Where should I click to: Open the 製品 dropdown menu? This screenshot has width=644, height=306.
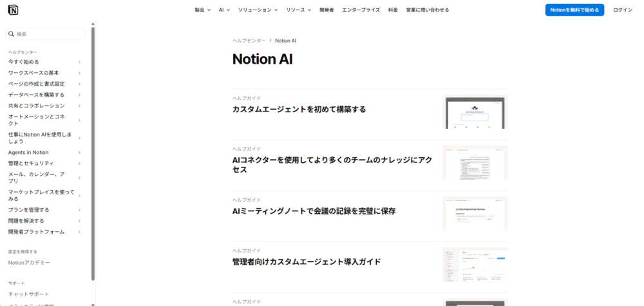point(202,10)
